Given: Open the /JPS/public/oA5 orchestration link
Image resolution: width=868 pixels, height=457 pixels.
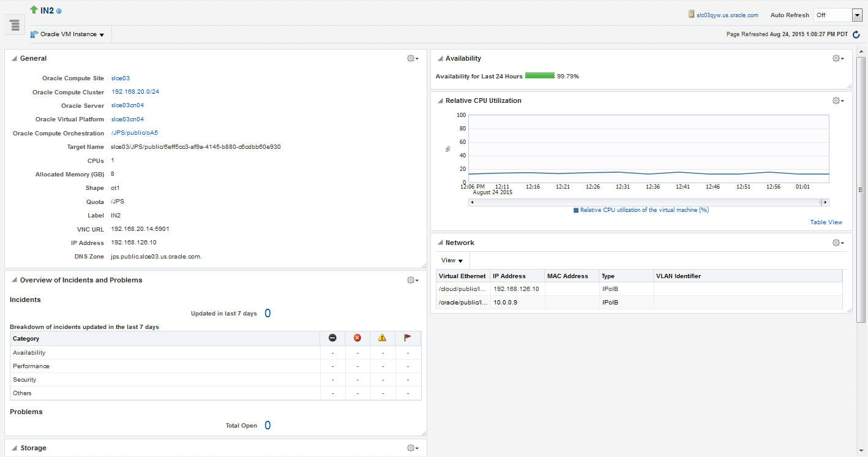Looking at the screenshot, I should tap(135, 133).
